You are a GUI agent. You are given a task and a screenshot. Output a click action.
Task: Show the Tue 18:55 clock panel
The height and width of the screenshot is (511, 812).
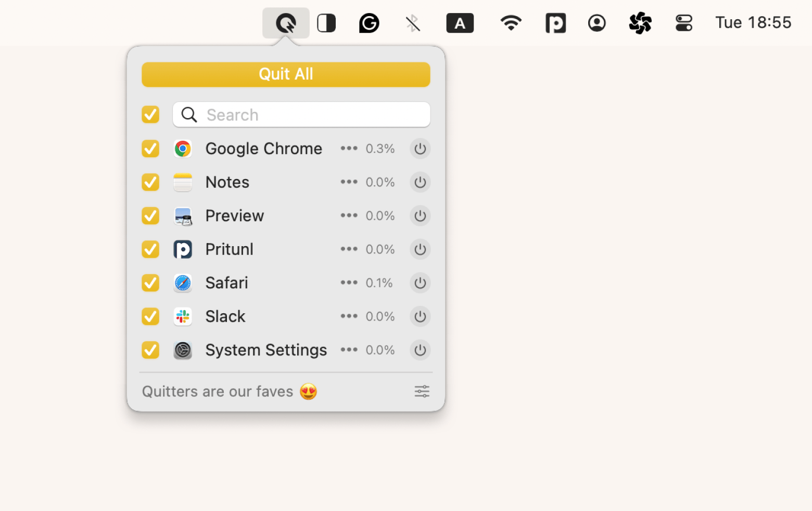pyautogui.click(x=753, y=22)
